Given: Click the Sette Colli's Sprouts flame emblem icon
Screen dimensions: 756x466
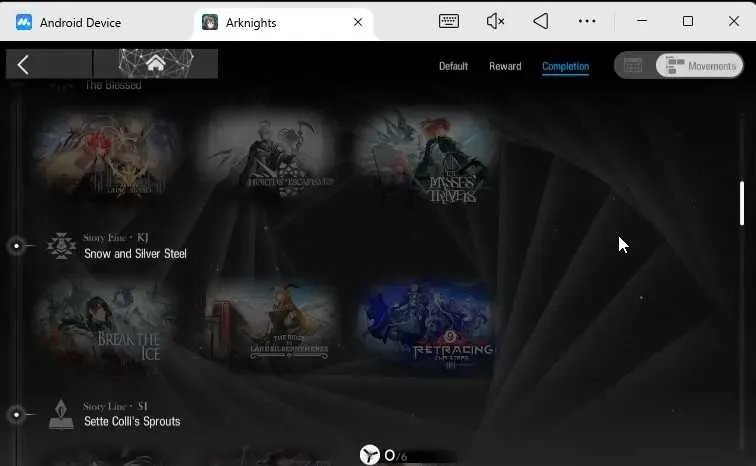Looking at the screenshot, I should pyautogui.click(x=61, y=414).
